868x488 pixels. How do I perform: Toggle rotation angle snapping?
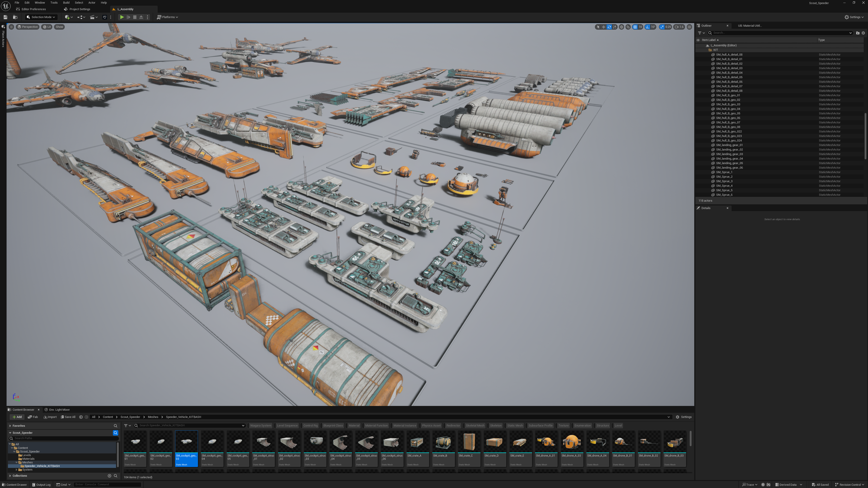click(648, 27)
